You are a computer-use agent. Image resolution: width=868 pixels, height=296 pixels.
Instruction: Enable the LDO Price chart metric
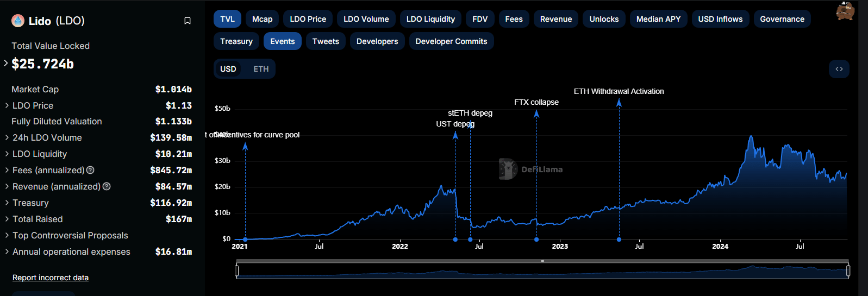308,19
